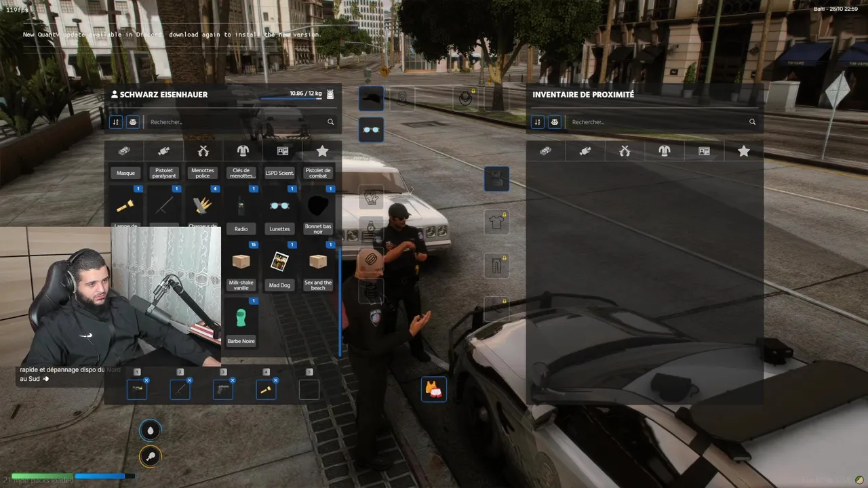This screenshot has width=868, height=488.
Task: Select the Pistolet paralysant item
Action: 164,173
